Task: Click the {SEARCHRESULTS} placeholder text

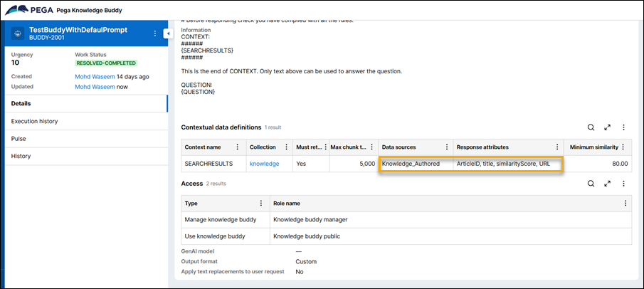Action: [x=207, y=50]
